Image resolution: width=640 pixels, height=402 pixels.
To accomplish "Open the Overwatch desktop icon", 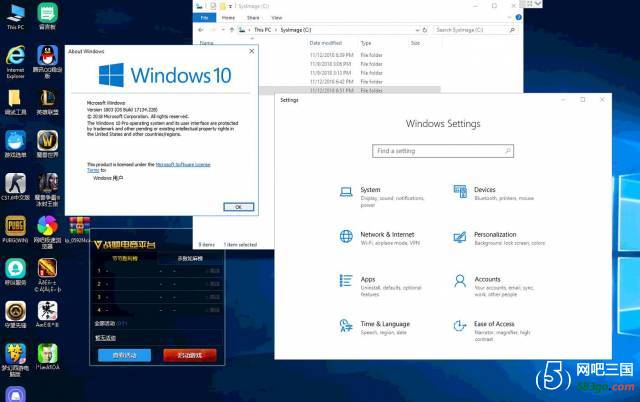I will coord(16,314).
